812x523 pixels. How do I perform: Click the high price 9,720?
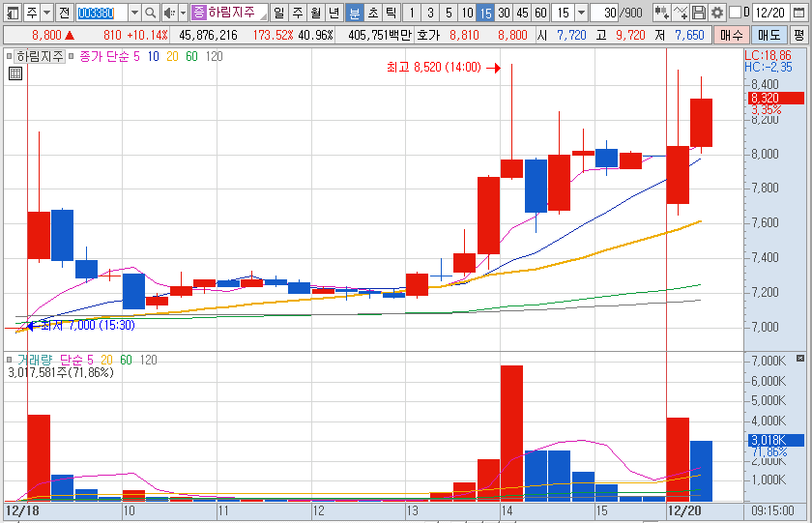coord(630,35)
